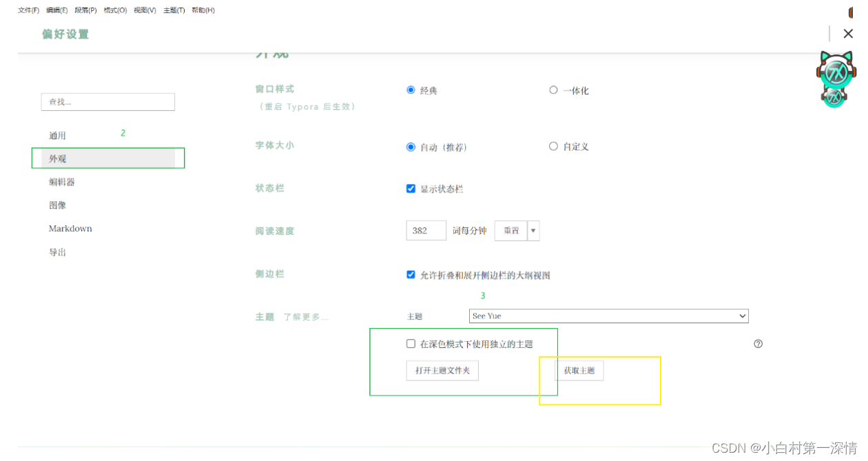The image size is (868, 461).
Task: Open the 文件(F) menu
Action: (x=28, y=10)
